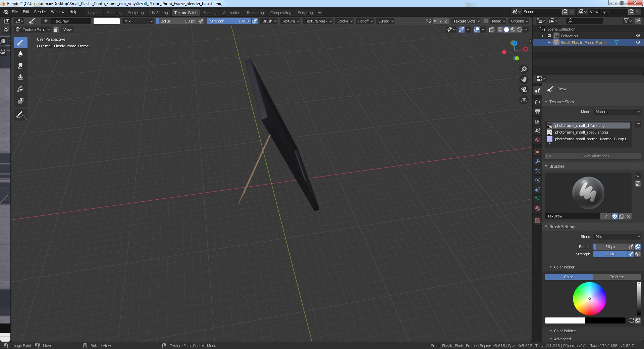Expand Small_Plastic_Photo_Frame tree item
This screenshot has height=349, width=644.
(549, 42)
